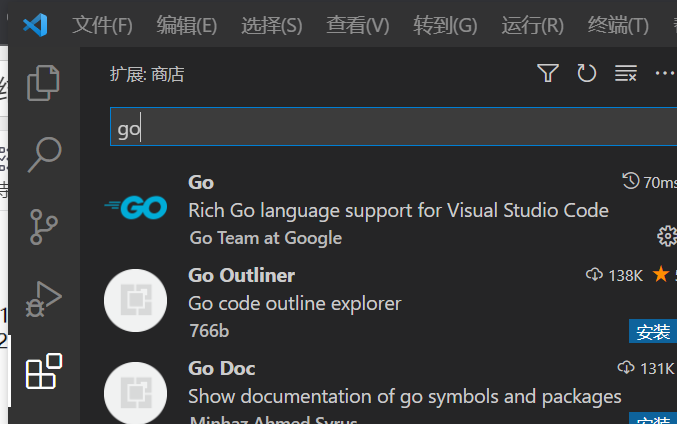The image size is (677, 424).
Task: Open the 查看(V) menu
Action: coord(358,25)
